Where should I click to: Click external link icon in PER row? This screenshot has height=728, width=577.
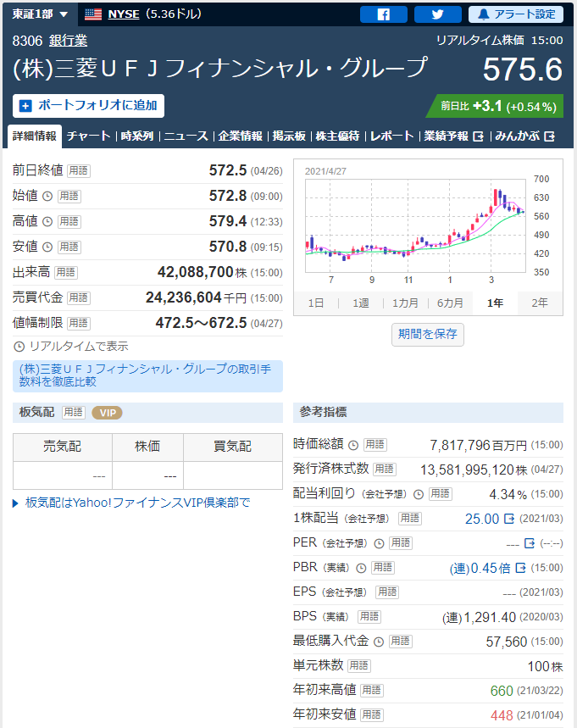tap(530, 543)
